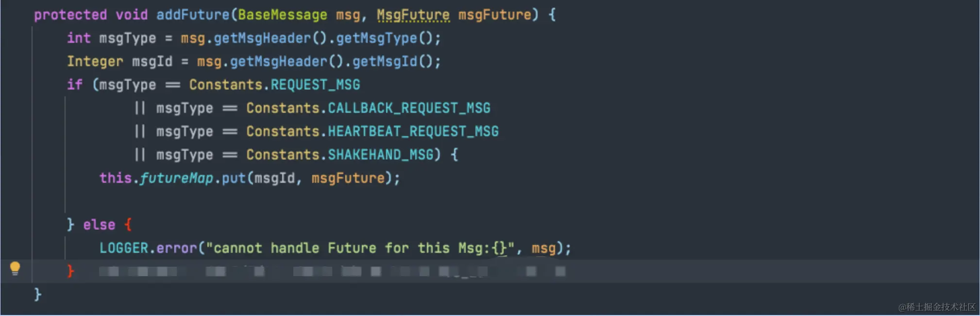The height and width of the screenshot is (316, 980).
Task: Click the red opening brace after else
Action: click(128, 225)
